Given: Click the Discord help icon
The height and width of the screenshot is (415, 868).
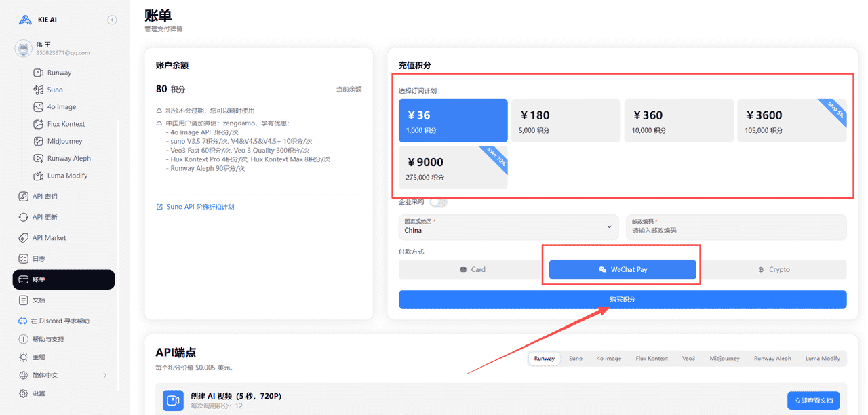Looking at the screenshot, I should pyautogui.click(x=23, y=321).
